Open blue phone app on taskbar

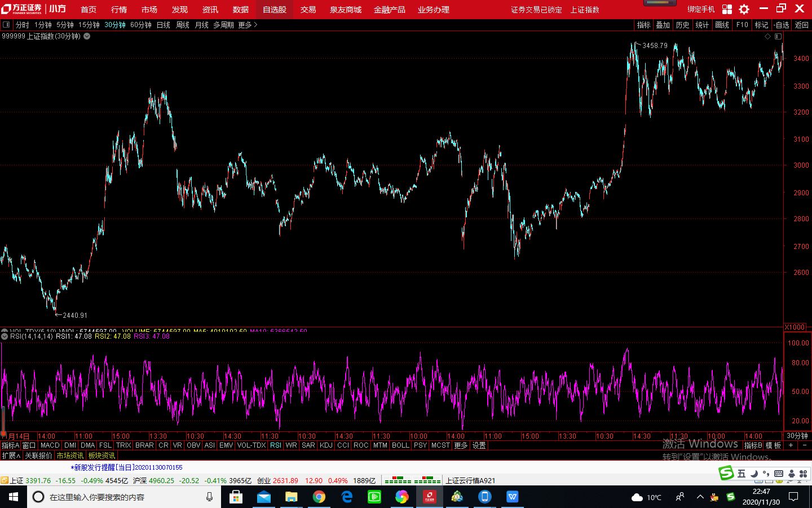coord(484,497)
